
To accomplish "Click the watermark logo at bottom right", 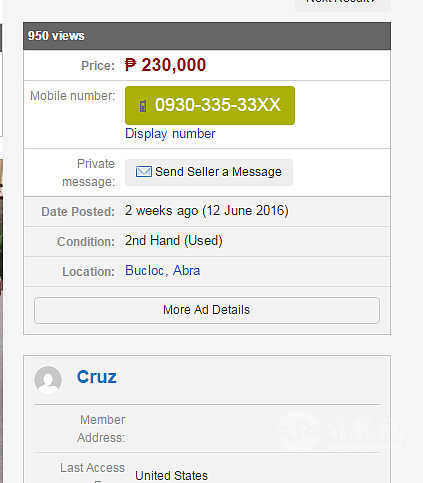I will pyautogui.click(x=339, y=431).
